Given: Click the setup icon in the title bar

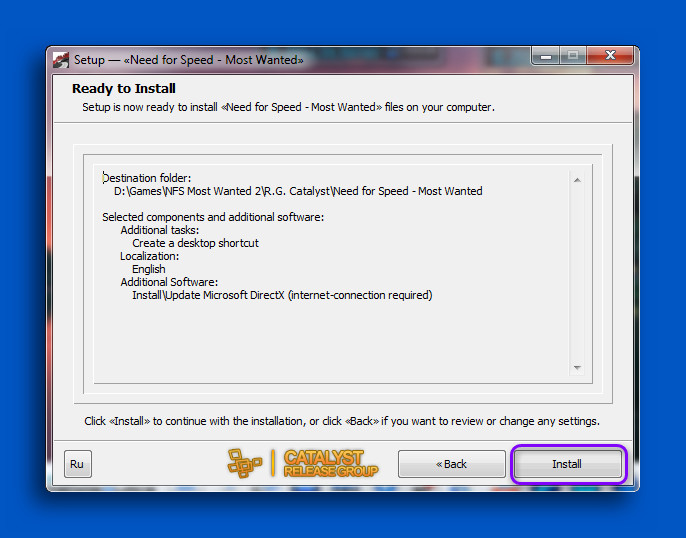Looking at the screenshot, I should [x=62, y=60].
